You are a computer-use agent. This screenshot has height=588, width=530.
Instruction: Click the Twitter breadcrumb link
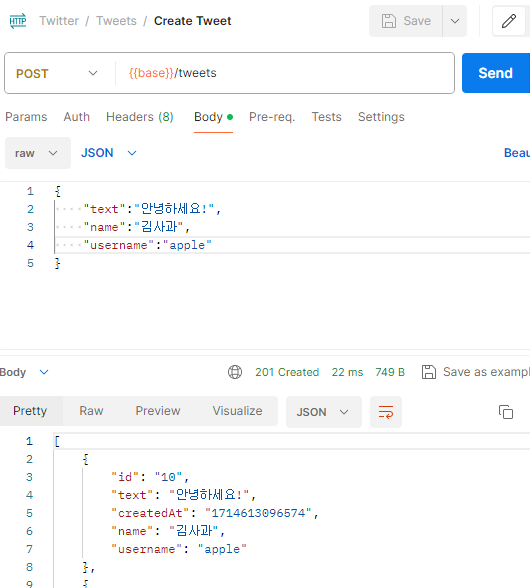point(59,21)
